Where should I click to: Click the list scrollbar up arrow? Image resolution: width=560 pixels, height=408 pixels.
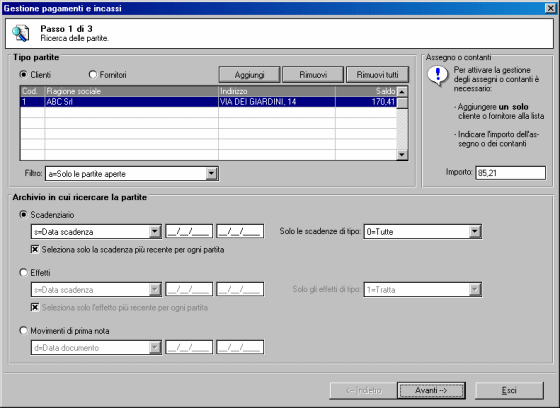click(402, 92)
